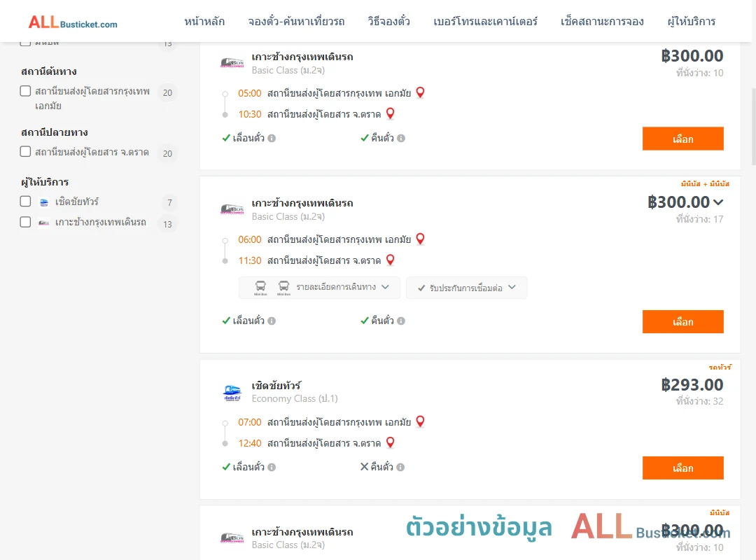Viewport: 756px width, 560px height.
Task: Open เบอร์โทรและเคาน์เตอร์ menu item
Action: [x=485, y=22]
